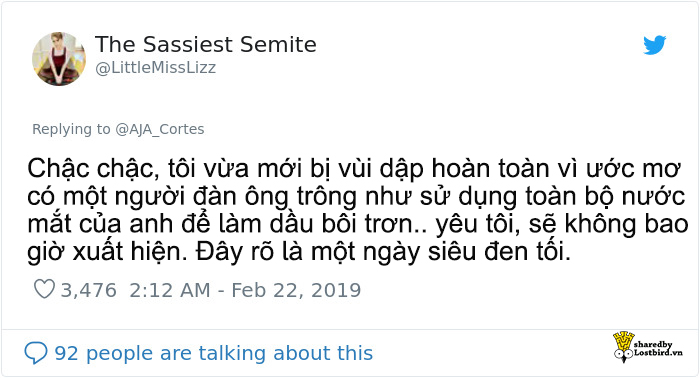Click the Feb 22, 2019 date
The image size is (700, 378).
296,290
